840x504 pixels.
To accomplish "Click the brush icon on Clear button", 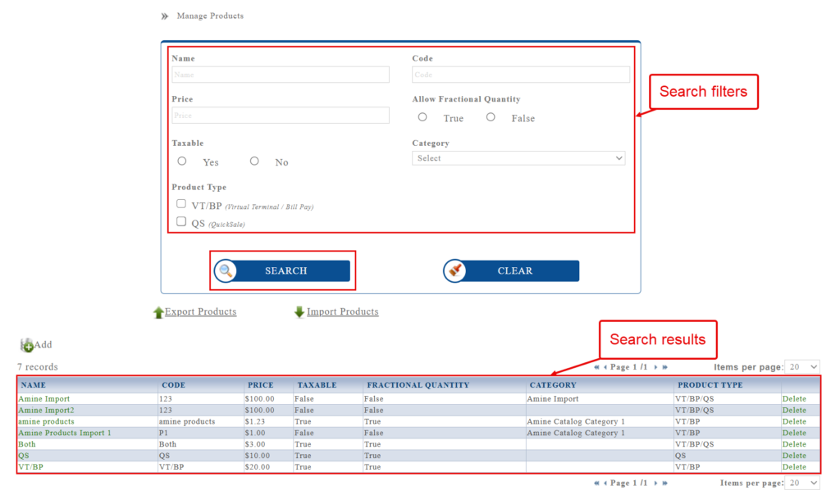I will (456, 270).
